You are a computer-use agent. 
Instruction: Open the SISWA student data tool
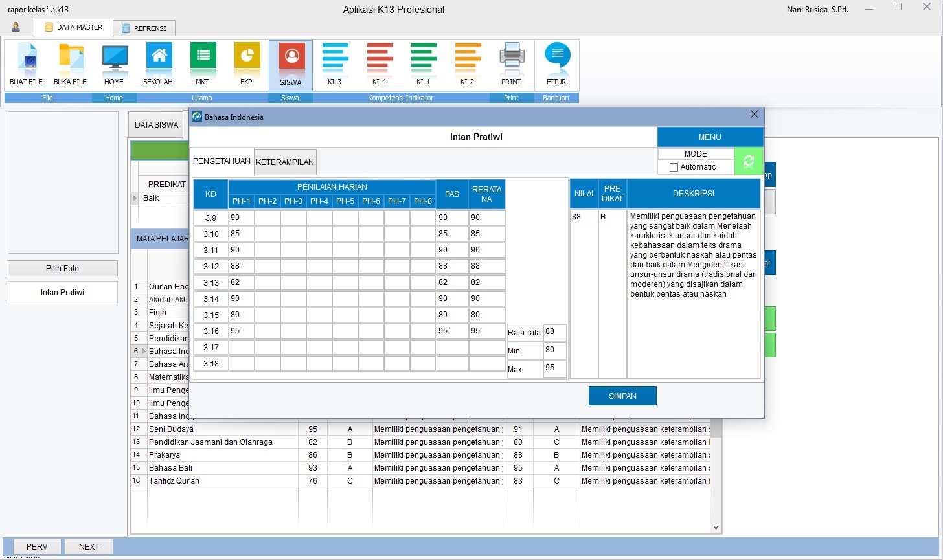290,63
